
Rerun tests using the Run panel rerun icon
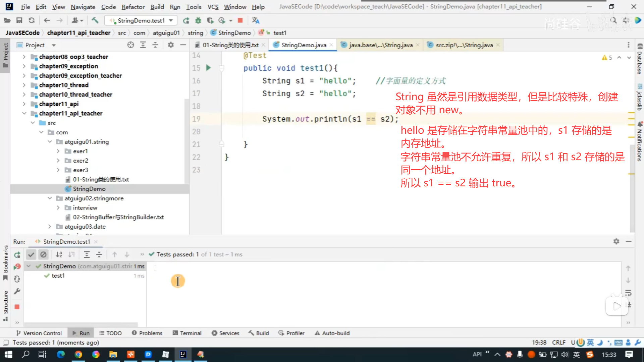(x=17, y=255)
